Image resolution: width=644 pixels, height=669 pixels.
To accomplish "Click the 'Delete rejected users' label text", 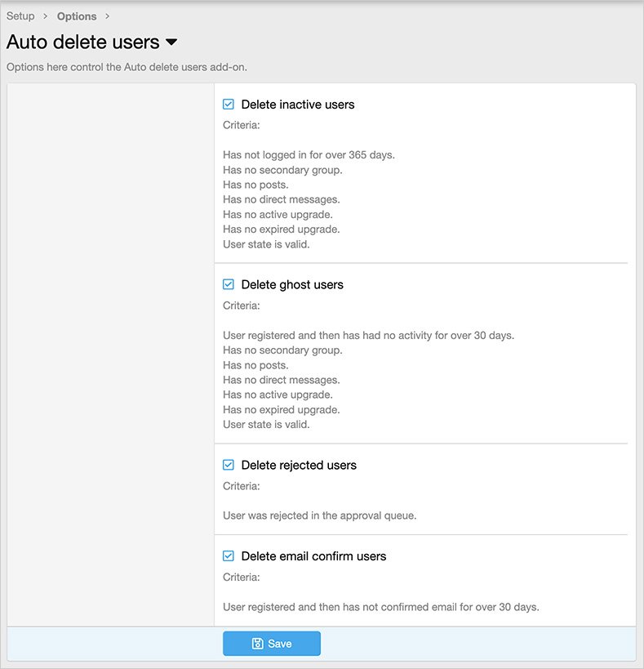I will pos(299,466).
